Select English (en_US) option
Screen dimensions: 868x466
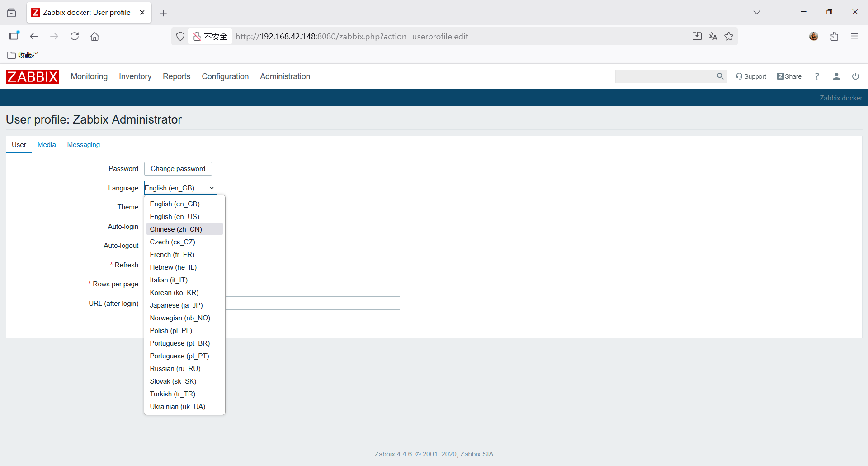click(x=184, y=217)
